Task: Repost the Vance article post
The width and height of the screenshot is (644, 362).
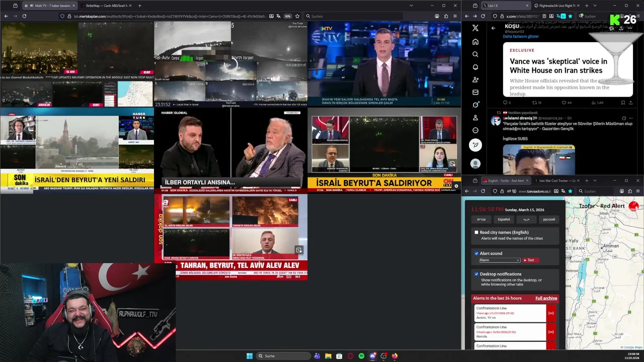Action: click(537, 103)
